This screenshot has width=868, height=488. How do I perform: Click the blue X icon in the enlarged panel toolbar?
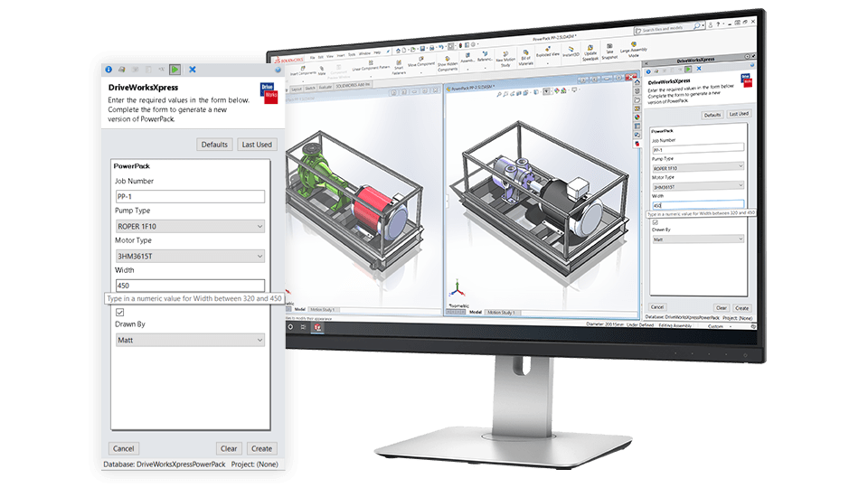click(192, 70)
